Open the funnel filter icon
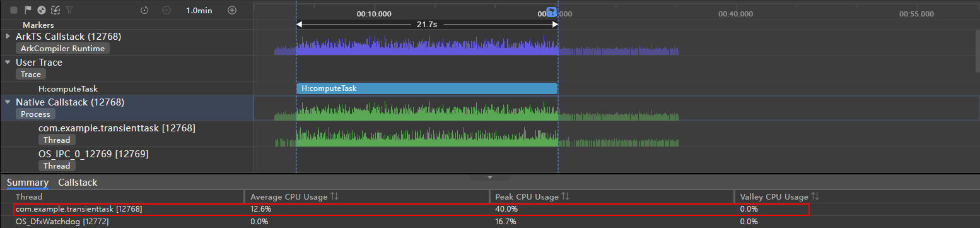 69,10
